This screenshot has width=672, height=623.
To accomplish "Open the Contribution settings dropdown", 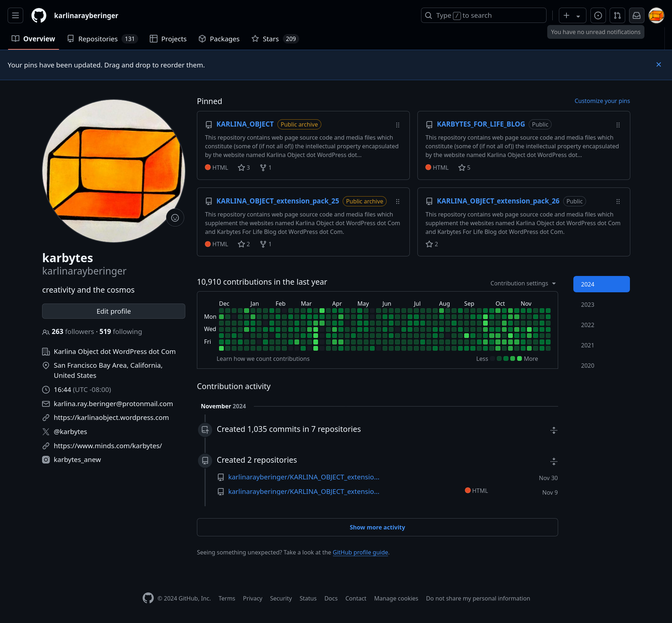I will coord(523,283).
